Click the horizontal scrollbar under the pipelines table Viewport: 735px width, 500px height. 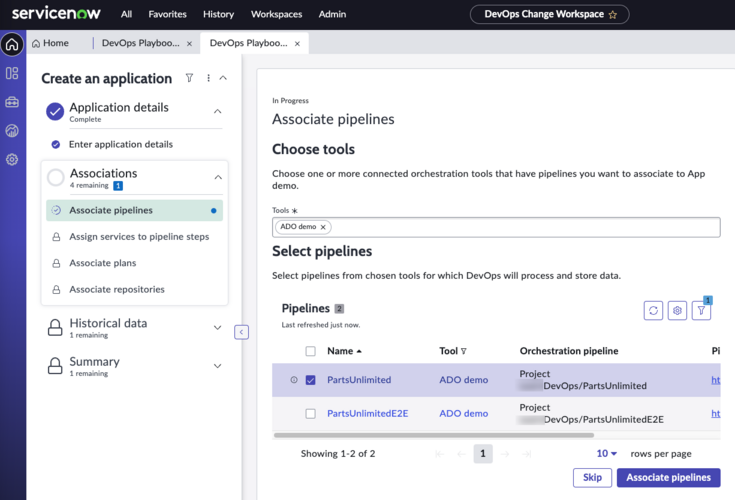click(434, 435)
